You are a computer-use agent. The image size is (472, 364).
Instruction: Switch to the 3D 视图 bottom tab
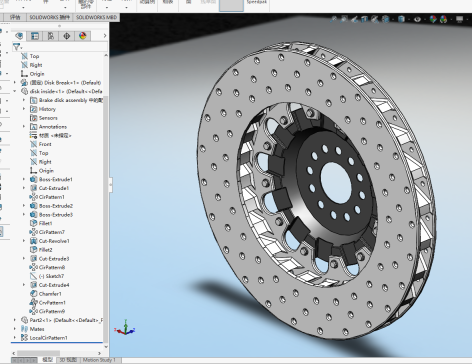tap(68, 360)
